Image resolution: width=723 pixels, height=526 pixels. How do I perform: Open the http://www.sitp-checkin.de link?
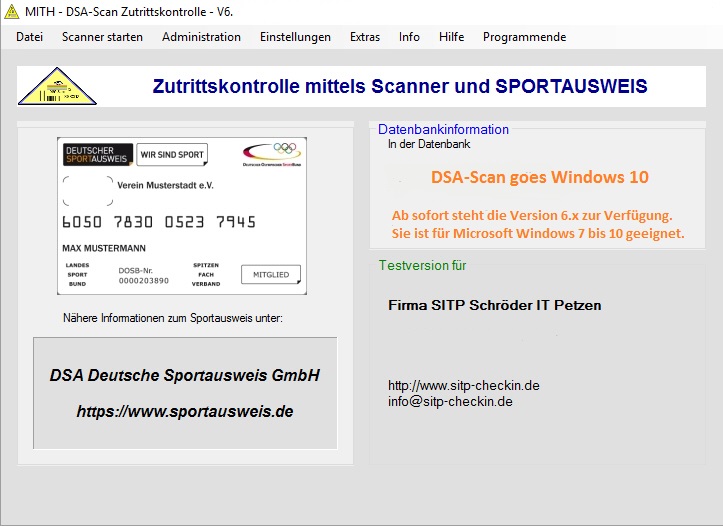(x=464, y=385)
